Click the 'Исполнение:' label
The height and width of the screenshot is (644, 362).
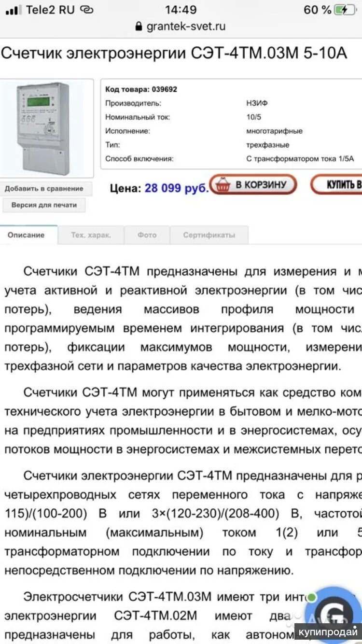[127, 131]
